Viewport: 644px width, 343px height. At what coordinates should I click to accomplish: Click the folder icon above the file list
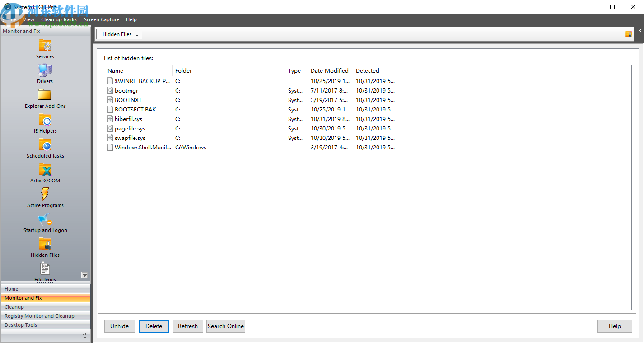(x=628, y=33)
